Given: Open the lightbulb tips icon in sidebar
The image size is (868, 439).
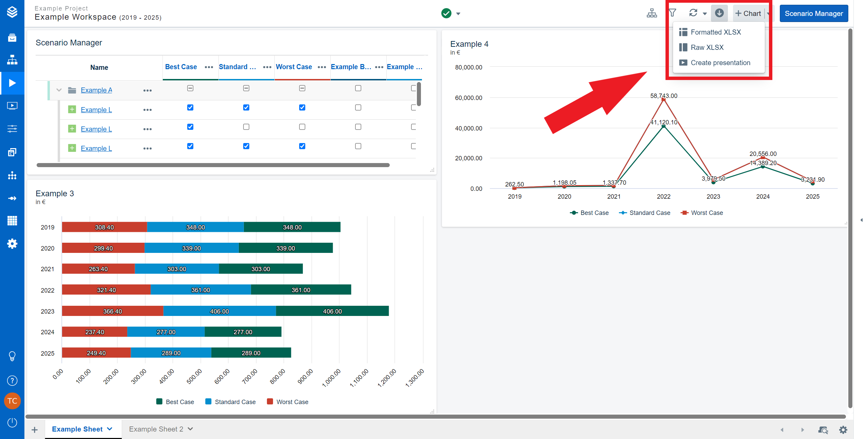Looking at the screenshot, I should [12, 356].
